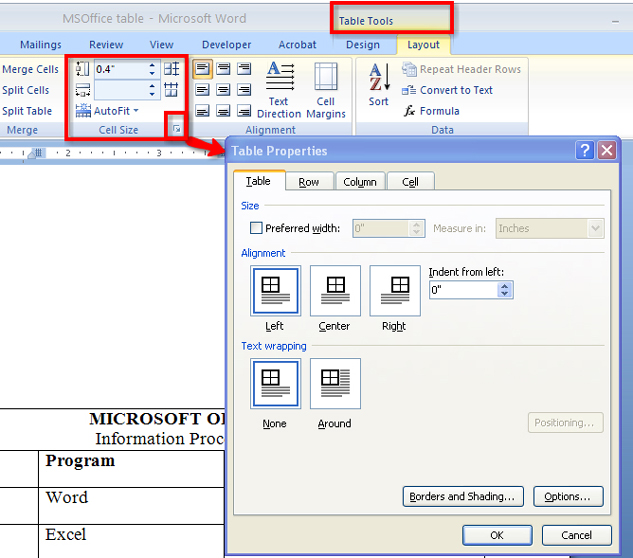Close the Table Properties dialog
Screen dimensions: 633x558
point(606,151)
